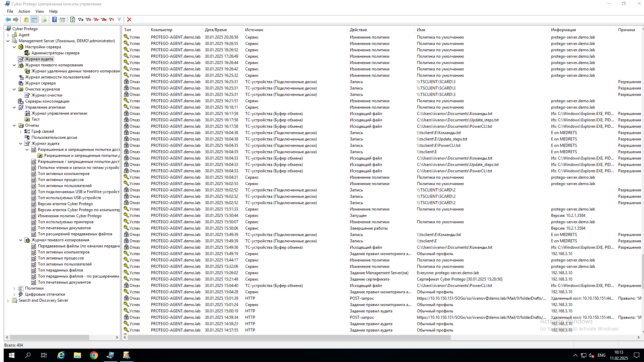Select Журнал сервера in the tree
Image resolution: width=644 pixels, height=362 pixels.
pos(40,83)
